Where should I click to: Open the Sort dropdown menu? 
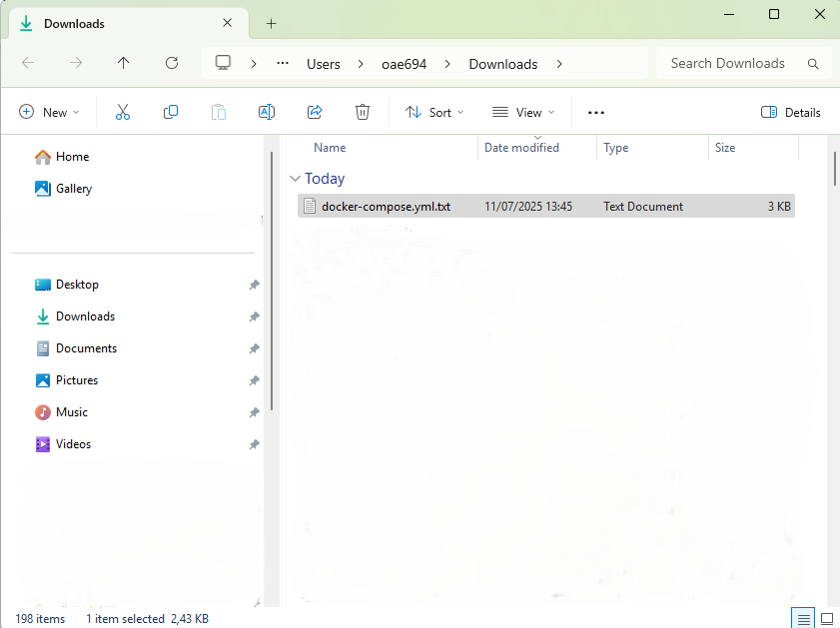[434, 113]
